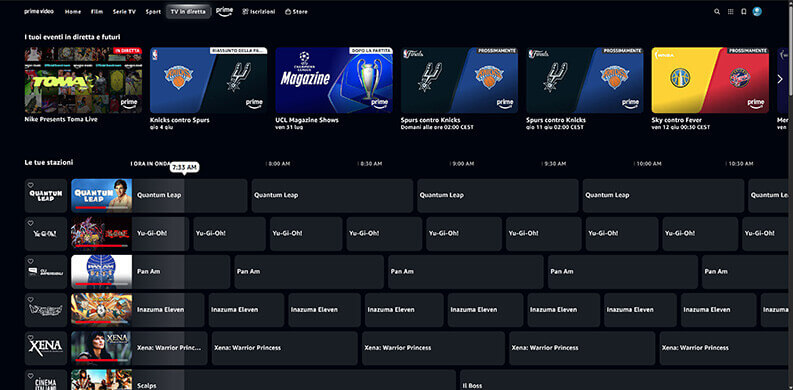Toggle heart on the Inazuma Eleven row station
Viewport: 793px width, 390px height.
click(30, 299)
